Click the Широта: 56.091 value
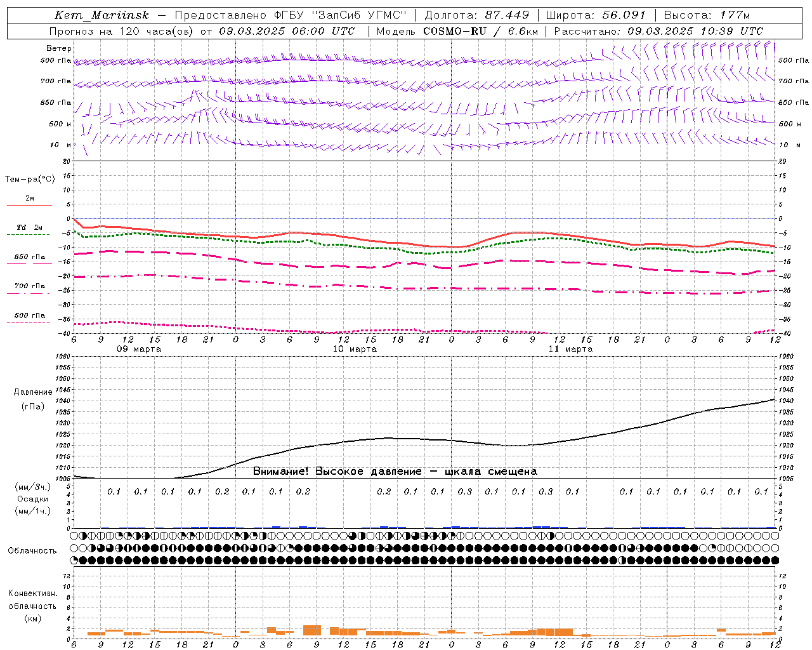This screenshot has height=650, width=812. [596, 15]
